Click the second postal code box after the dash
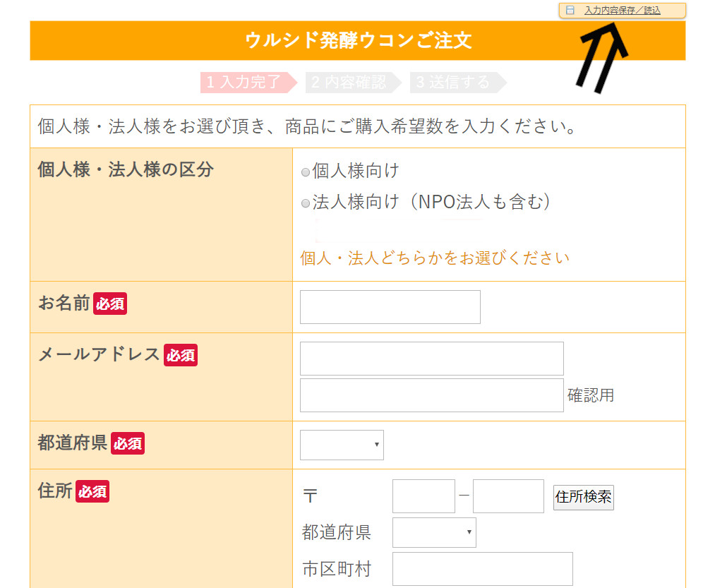 508,496
